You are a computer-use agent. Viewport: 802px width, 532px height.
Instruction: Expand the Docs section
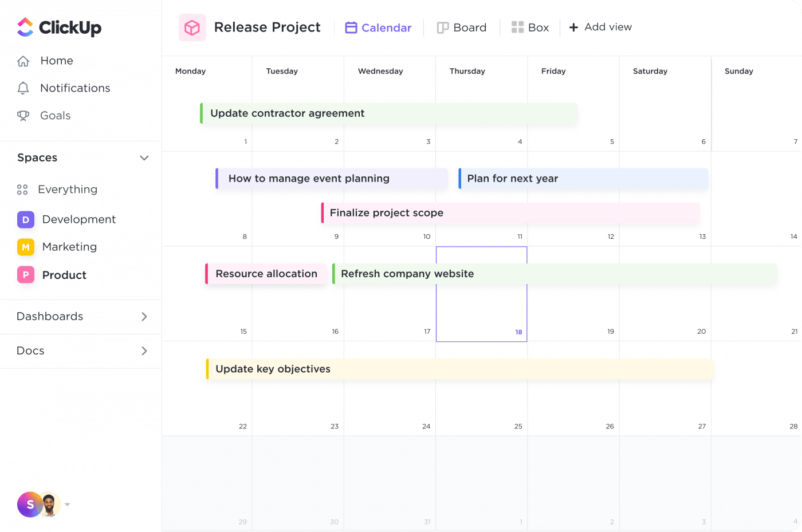[144, 350]
